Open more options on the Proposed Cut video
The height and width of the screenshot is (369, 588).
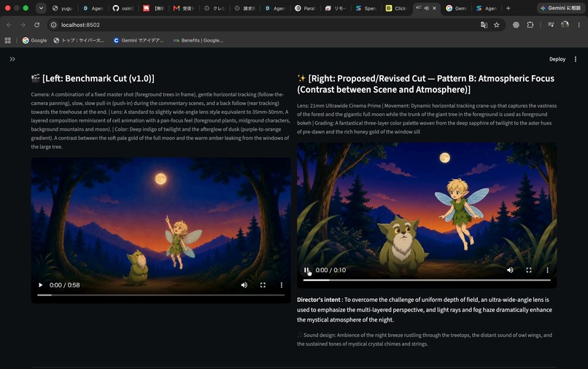pos(547,270)
